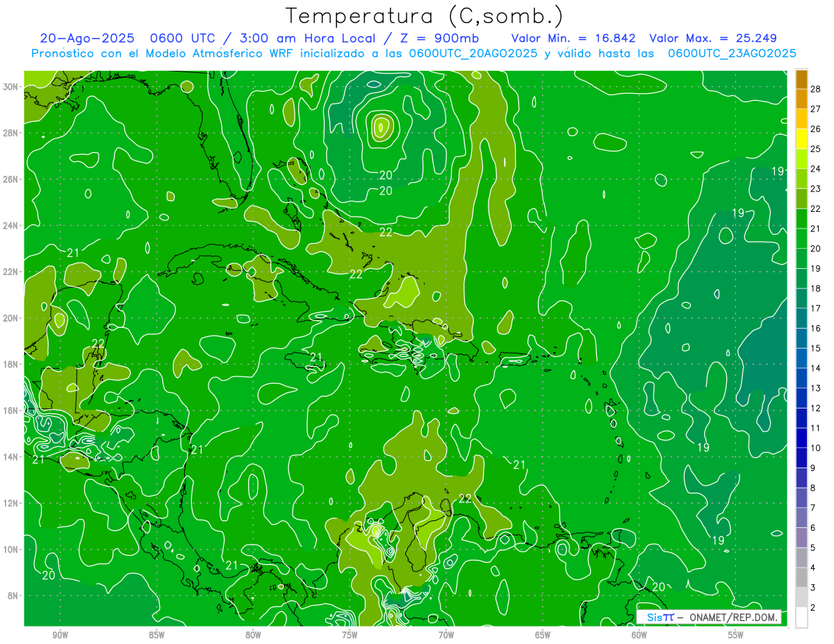This screenshot has height=644, width=834.
Task: Click the "16N" latitude axis label
Action: 10,411
